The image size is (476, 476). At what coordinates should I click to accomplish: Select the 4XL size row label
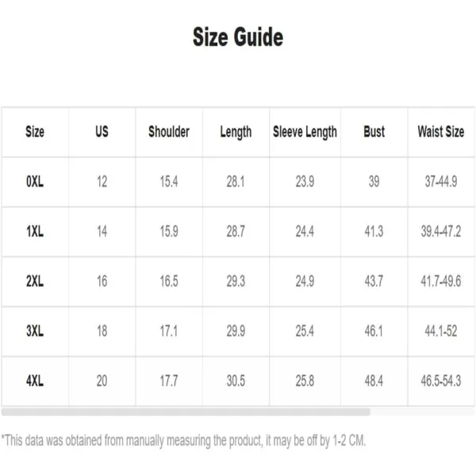[x=35, y=381]
